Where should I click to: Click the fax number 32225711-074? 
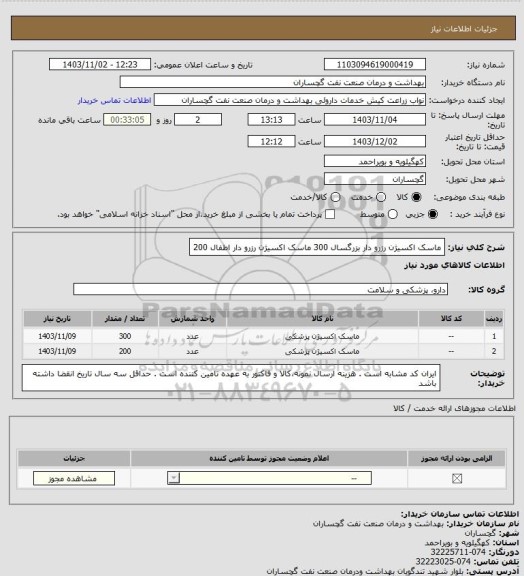[458, 552]
